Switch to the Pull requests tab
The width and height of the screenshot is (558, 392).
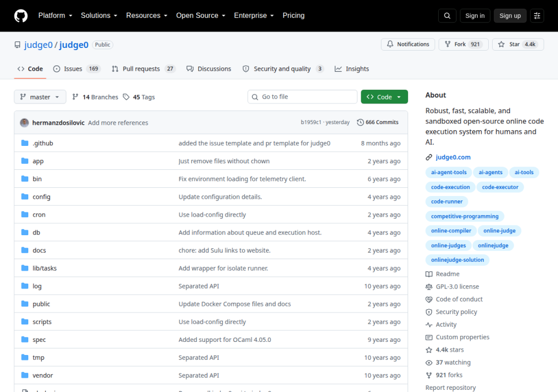[x=144, y=69]
